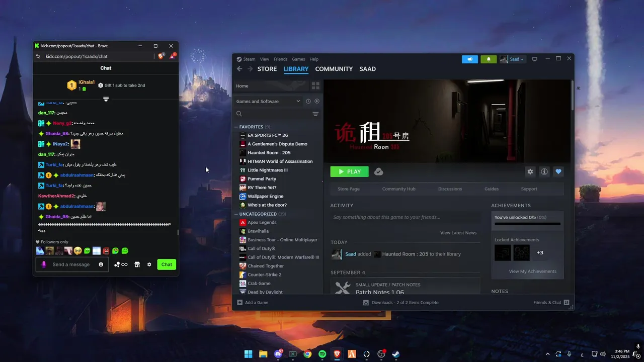The width and height of the screenshot is (644, 362).
Task: Click the Steam forward navigation arrow
Action: (x=250, y=69)
